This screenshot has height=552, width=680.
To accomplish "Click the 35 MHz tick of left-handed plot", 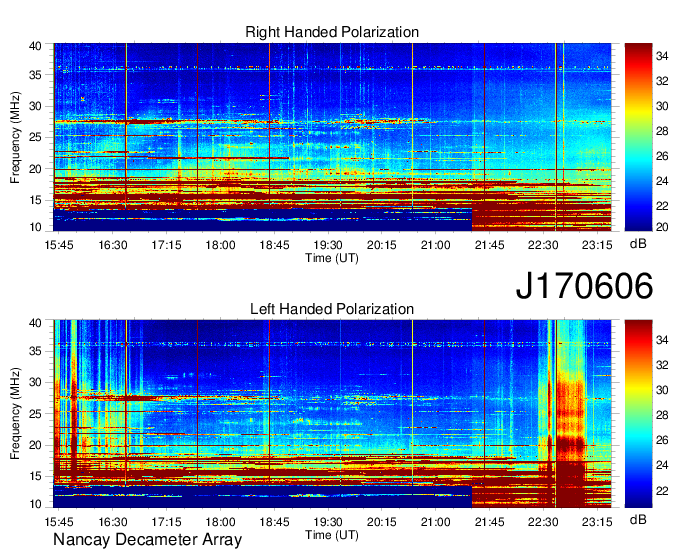I will [35, 351].
